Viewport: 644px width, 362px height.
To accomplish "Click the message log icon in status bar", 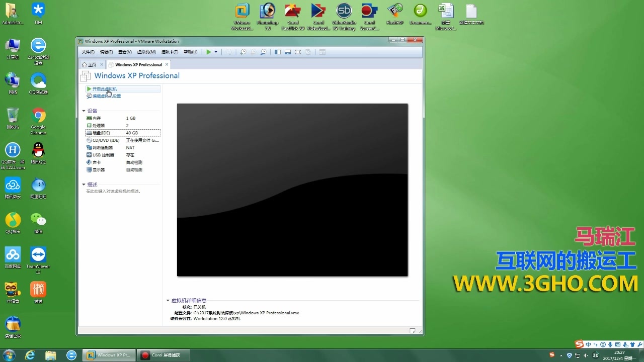I will 413,331.
